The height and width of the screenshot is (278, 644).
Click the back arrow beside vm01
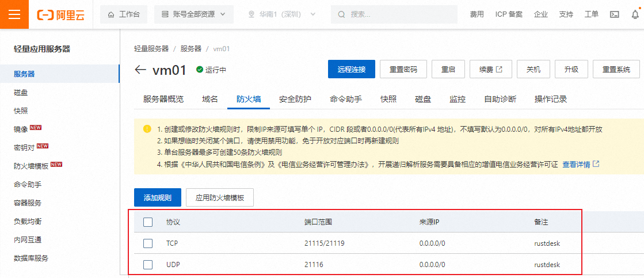(140, 70)
